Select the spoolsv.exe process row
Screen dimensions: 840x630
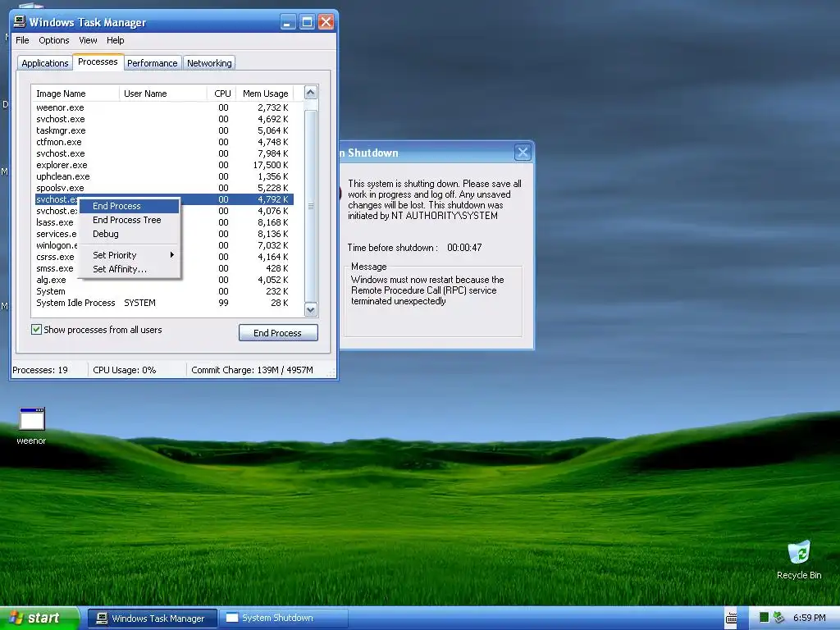pos(162,188)
